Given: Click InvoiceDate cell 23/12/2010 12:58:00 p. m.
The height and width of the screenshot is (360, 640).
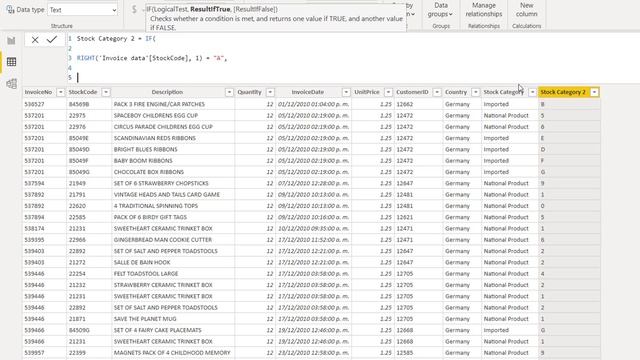Looking at the screenshot, I should click(x=313, y=353).
